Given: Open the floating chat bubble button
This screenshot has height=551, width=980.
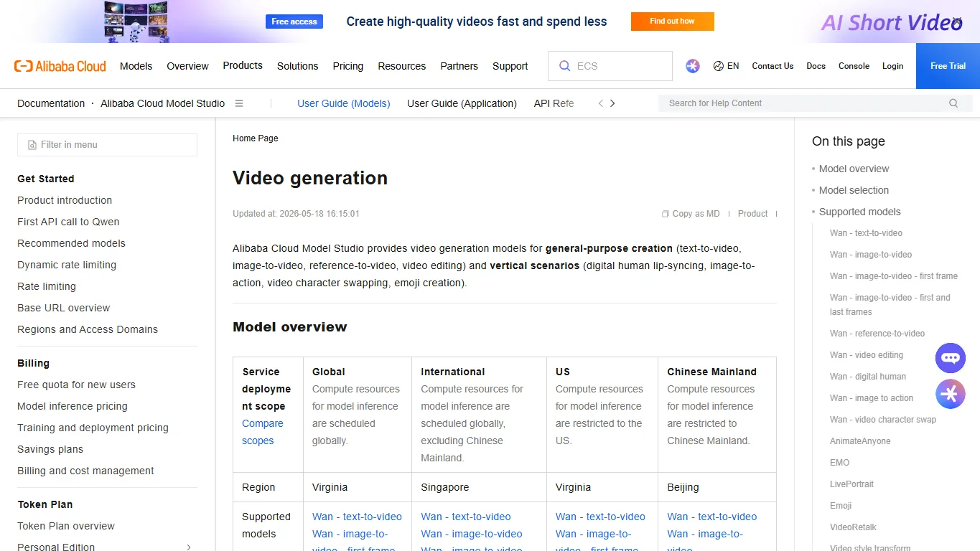Looking at the screenshot, I should 951,358.
